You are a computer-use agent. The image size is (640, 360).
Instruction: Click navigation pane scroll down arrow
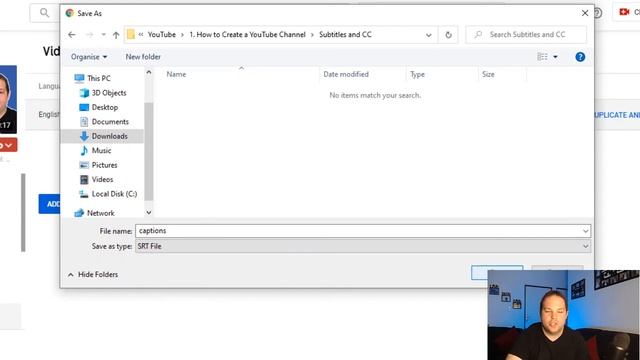[149, 212]
